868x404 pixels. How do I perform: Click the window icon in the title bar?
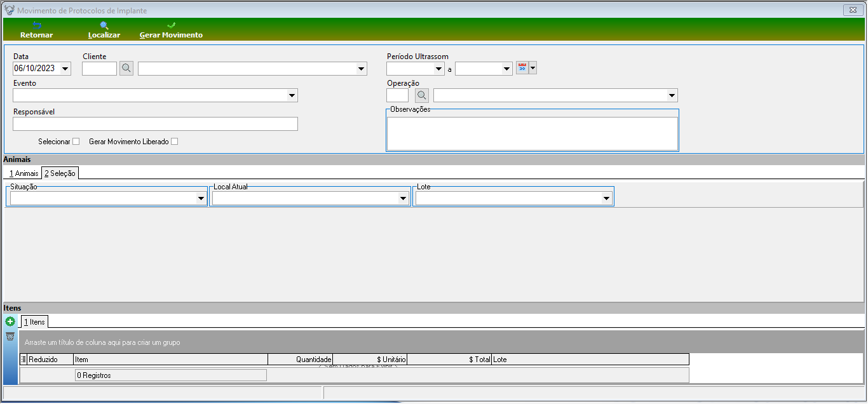(x=10, y=10)
